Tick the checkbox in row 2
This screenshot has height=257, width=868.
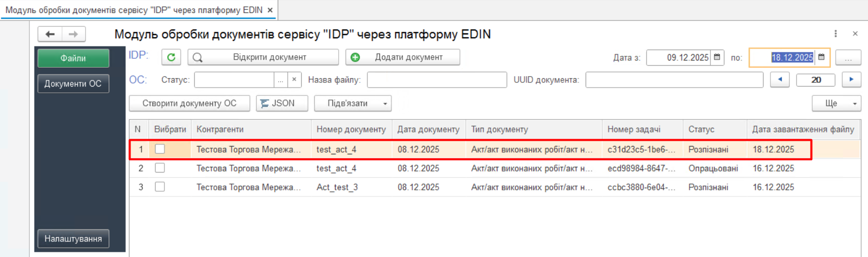click(160, 168)
